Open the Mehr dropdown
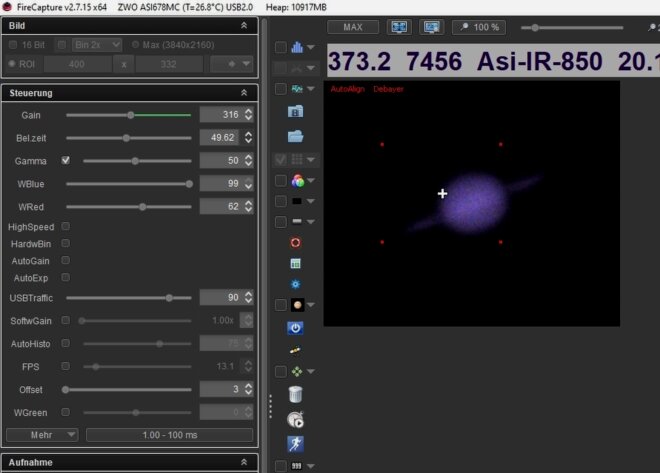Image resolution: width=660 pixels, height=473 pixels. tap(42, 434)
